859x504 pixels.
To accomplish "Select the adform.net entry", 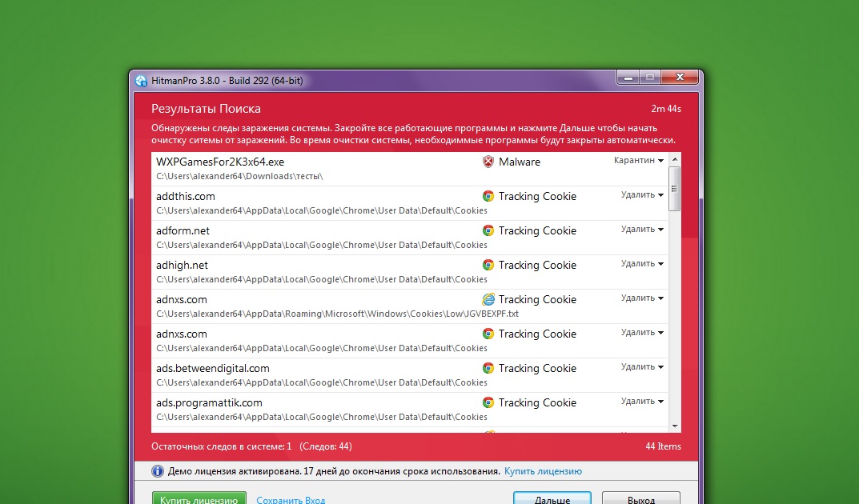I will click(410, 238).
